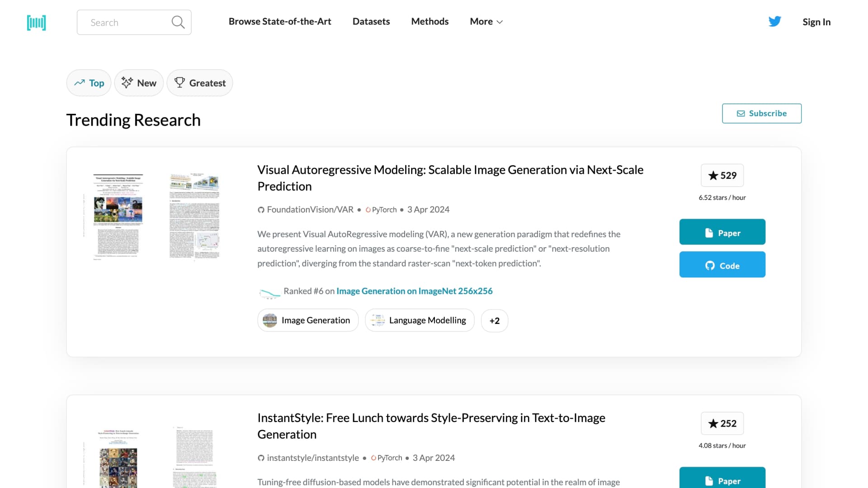Click the star count 529 badge

click(722, 175)
